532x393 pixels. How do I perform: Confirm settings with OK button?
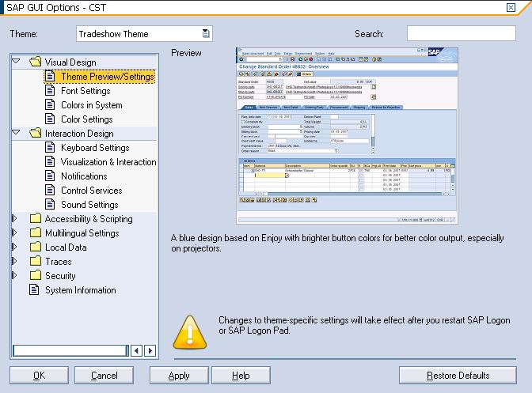(x=39, y=376)
